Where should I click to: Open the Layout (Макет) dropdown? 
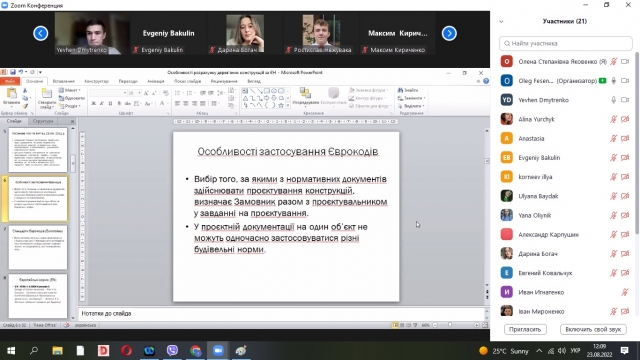(x=70, y=90)
